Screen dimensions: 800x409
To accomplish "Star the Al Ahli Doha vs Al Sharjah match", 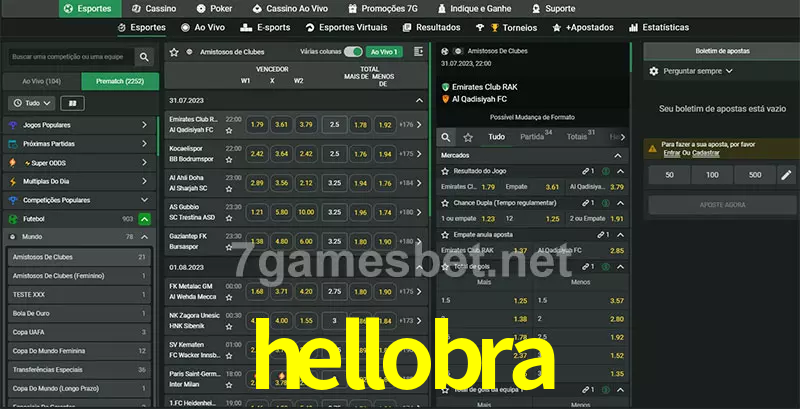I will click(x=229, y=189).
